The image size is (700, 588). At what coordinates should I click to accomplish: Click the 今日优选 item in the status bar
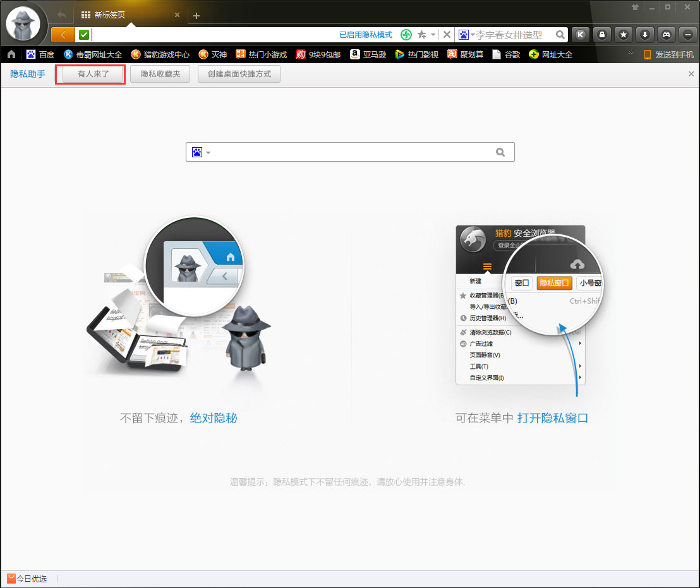(x=27, y=578)
